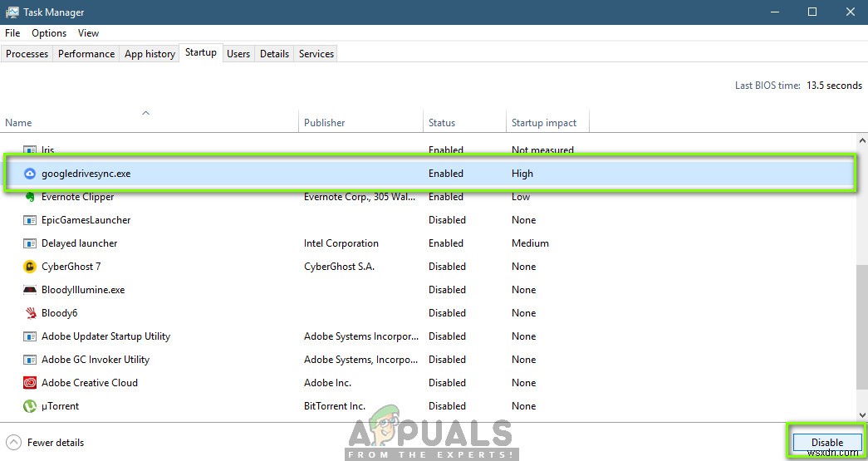Click the Delayed launcher row icon
Viewport: 868px width, 461px height.
[30, 243]
